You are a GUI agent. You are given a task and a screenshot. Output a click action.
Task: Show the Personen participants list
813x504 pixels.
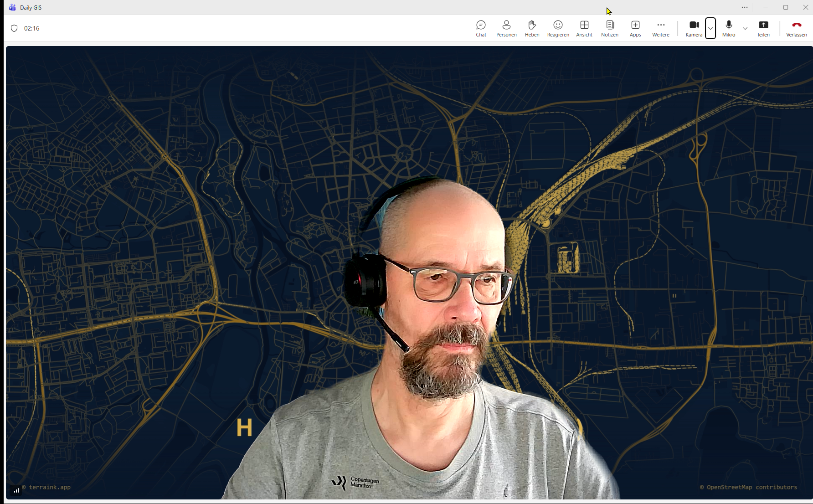point(506,28)
